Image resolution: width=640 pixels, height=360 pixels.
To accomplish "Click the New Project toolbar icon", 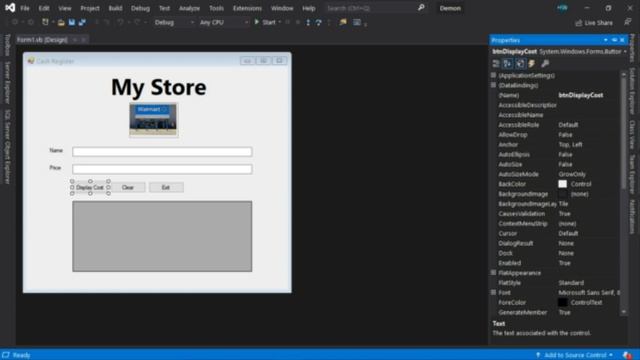I will [45, 22].
